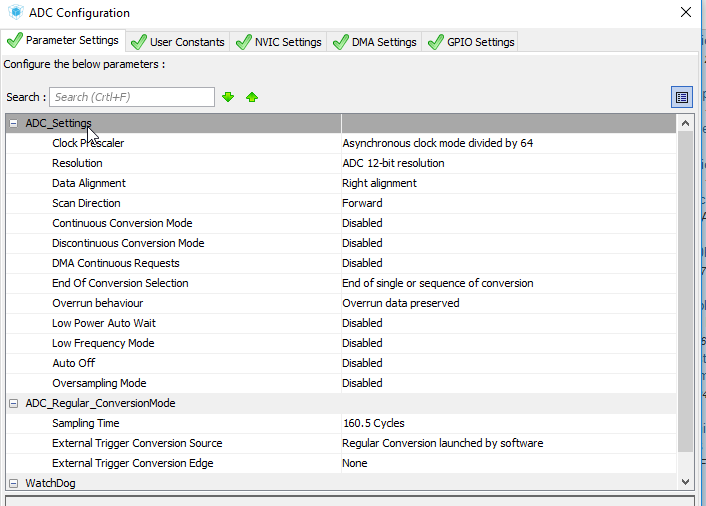Click the 'Sampling Time' parameter label
This screenshot has width=706, height=506.
(86, 423)
